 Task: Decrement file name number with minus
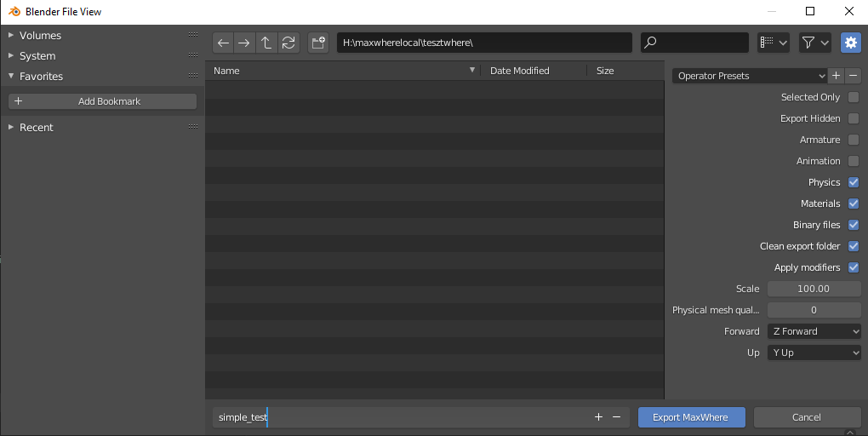(x=617, y=417)
